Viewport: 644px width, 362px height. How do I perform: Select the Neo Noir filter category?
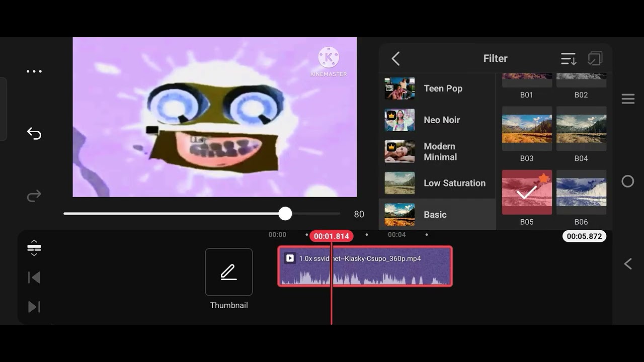437,120
